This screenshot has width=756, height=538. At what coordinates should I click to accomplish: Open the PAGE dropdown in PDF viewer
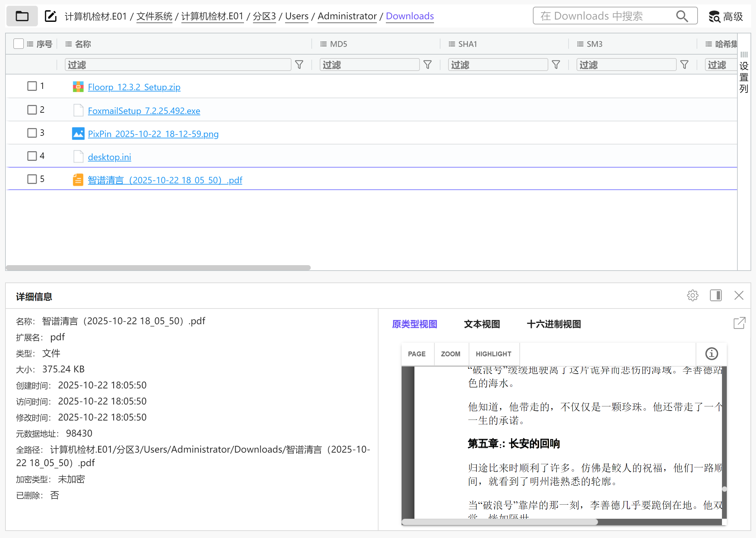pos(416,354)
